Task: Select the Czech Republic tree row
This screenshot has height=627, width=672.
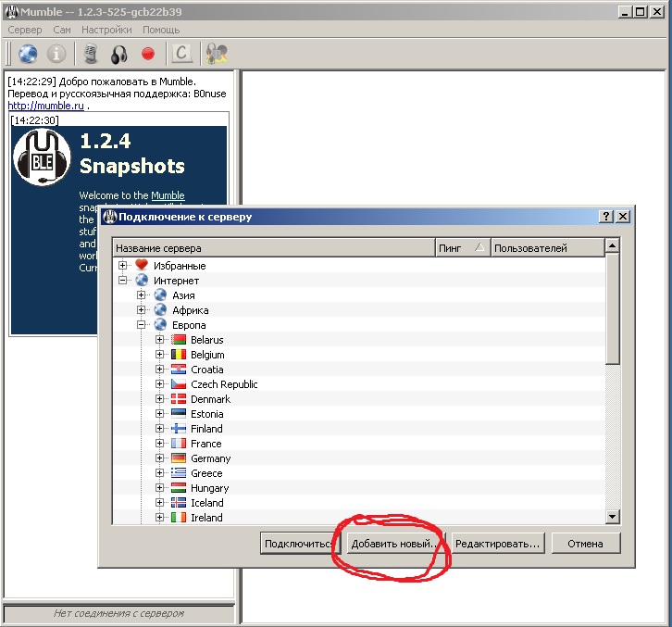Action: point(359,384)
